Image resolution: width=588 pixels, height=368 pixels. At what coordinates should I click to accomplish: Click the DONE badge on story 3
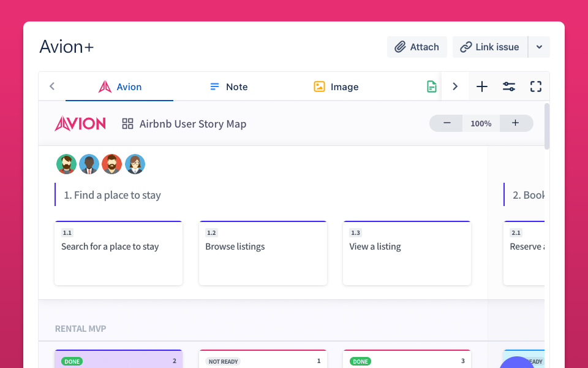click(360, 361)
